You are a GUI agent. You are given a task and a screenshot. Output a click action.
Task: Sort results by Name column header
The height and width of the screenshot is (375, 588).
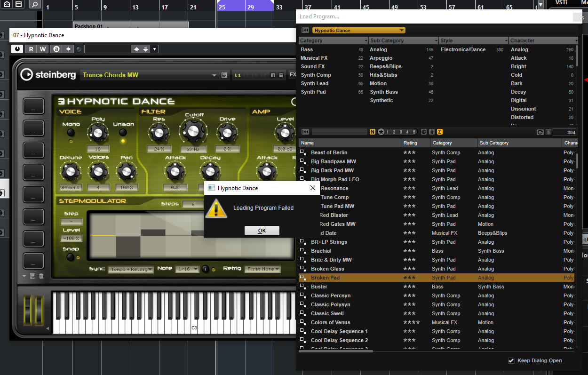coord(350,143)
